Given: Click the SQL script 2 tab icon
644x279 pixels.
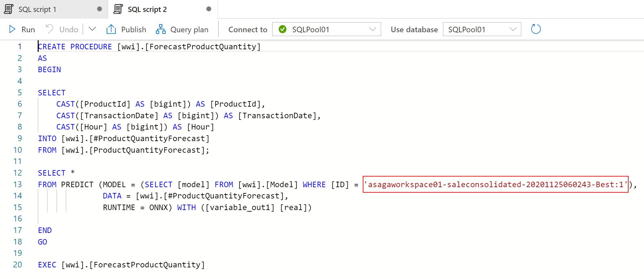Looking at the screenshot, I should (x=118, y=9).
